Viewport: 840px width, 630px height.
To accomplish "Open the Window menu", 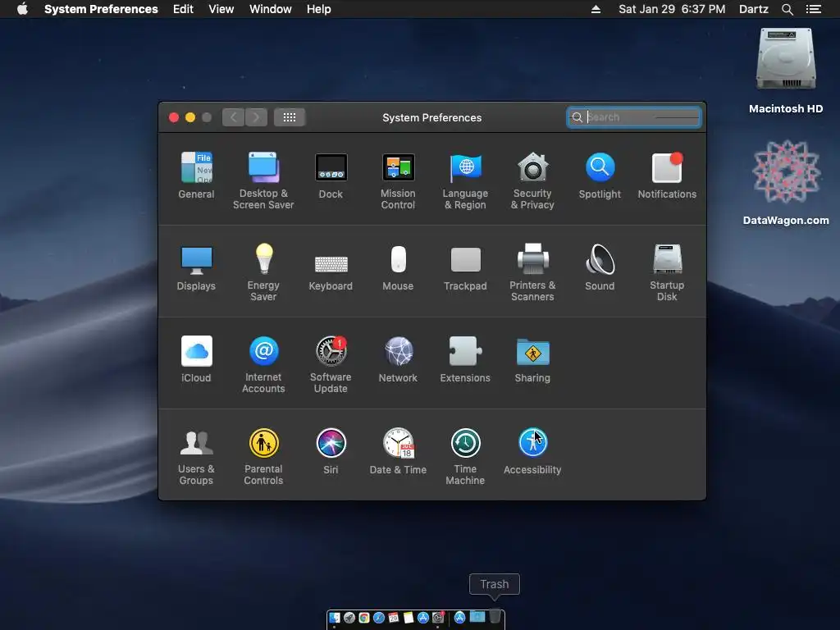I will [x=271, y=9].
